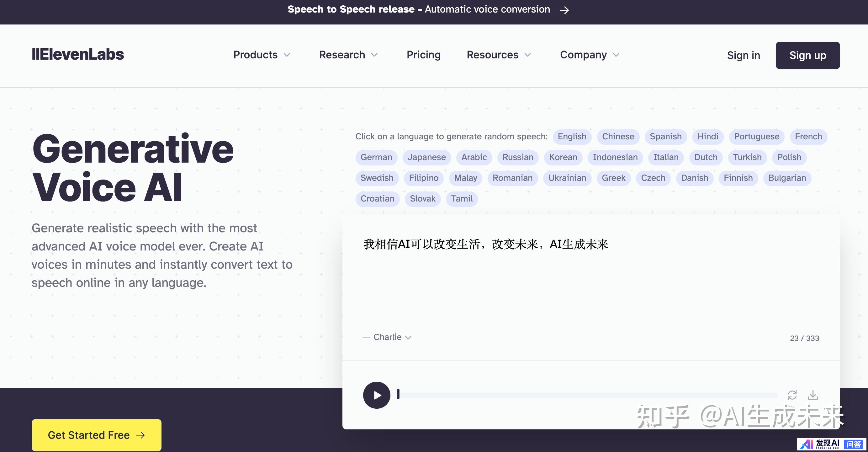Select Dutch language chip

pyautogui.click(x=706, y=157)
